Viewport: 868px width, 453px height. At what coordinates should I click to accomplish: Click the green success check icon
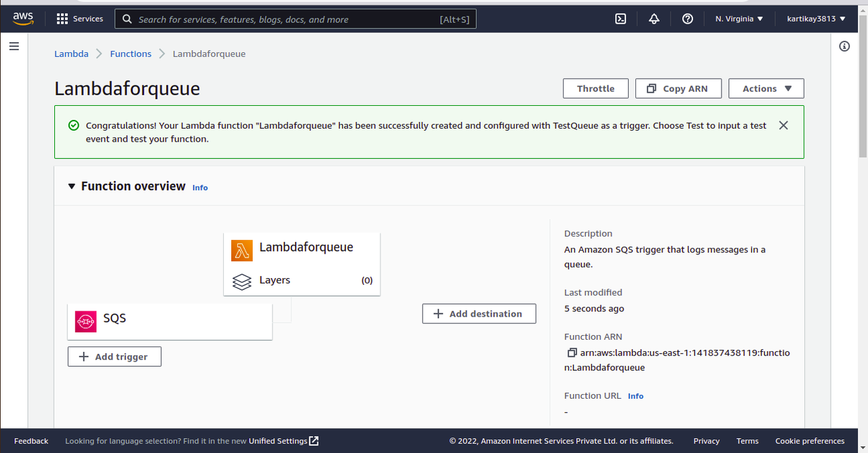tap(74, 125)
